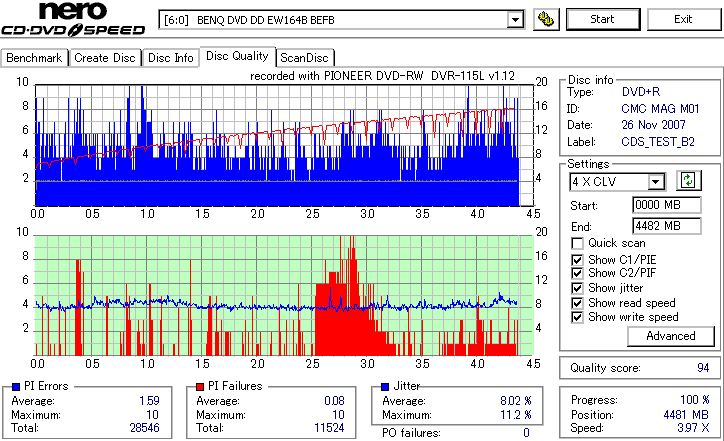Uncheck Show C1/PIE
Image resolution: width=724 pixels, height=441 pixels.
(x=577, y=260)
